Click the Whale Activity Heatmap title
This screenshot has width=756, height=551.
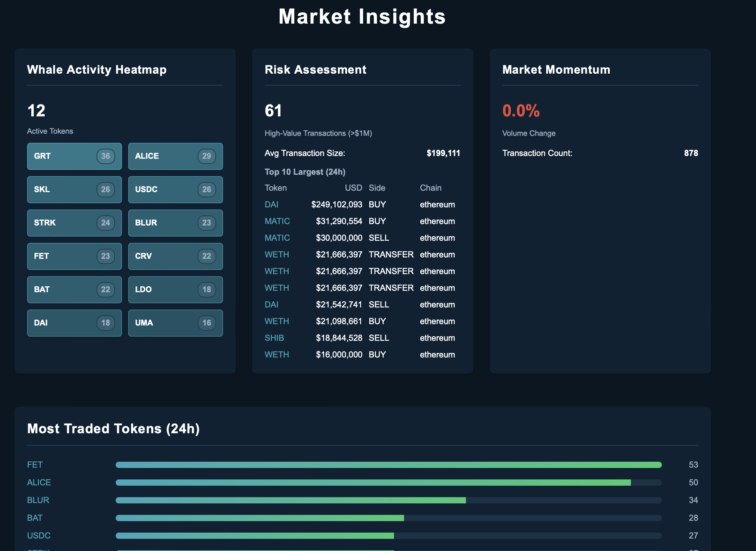(97, 70)
